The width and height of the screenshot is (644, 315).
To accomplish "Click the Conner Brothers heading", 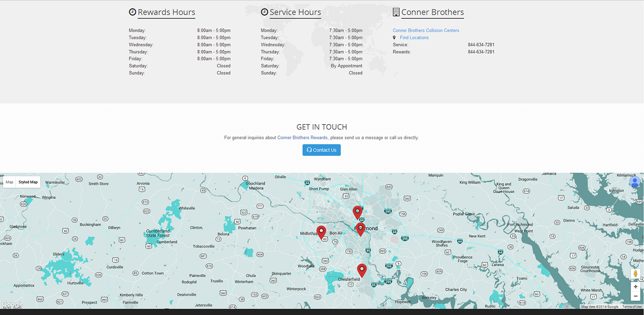I will tap(433, 12).
